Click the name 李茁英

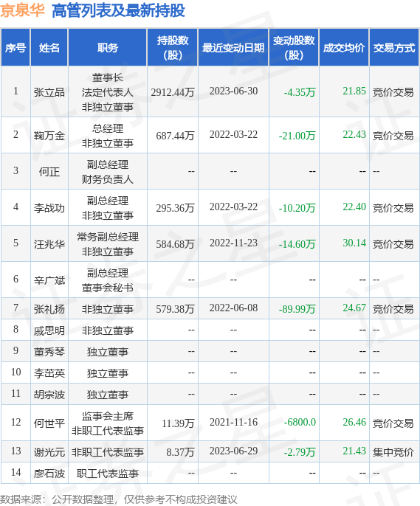49,373
